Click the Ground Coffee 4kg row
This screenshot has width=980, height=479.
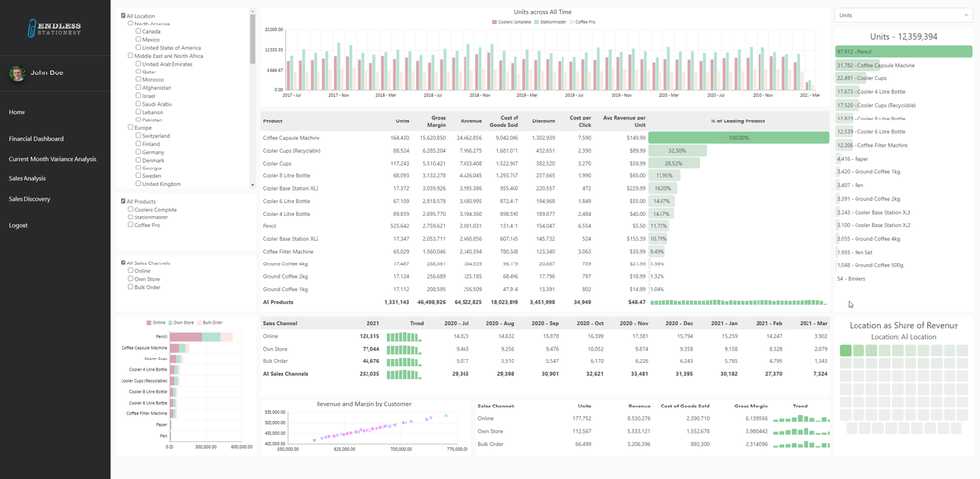coord(545,264)
